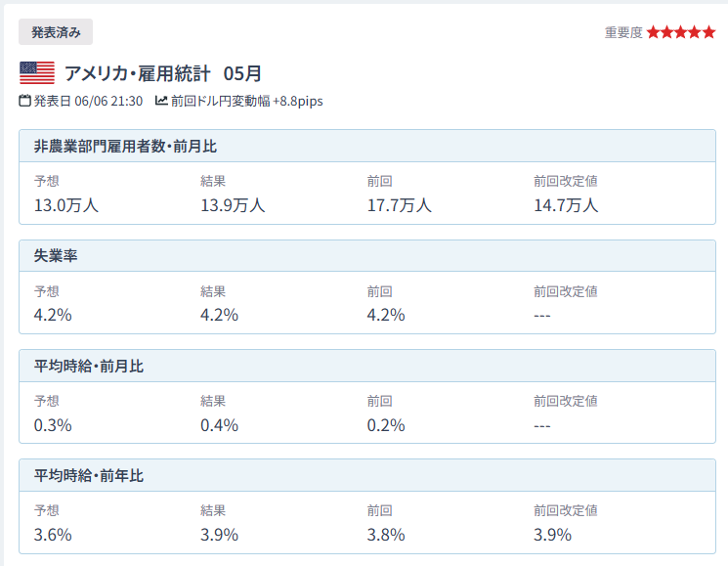The height and width of the screenshot is (566, 728).
Task: Click the 13.9万人 result value
Action: click(x=233, y=205)
